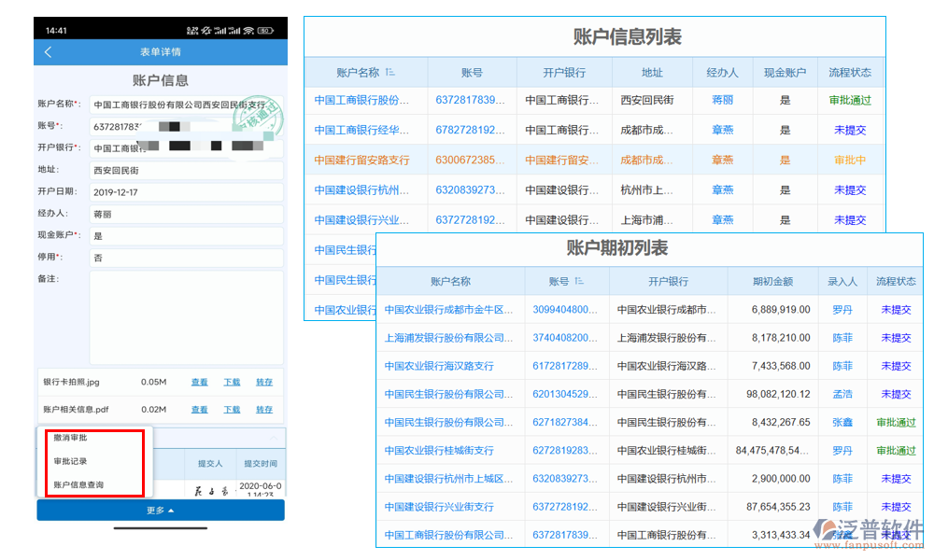
Task: Click the sort icon next to 账号 in 账户期初列表
Action: [x=577, y=281]
